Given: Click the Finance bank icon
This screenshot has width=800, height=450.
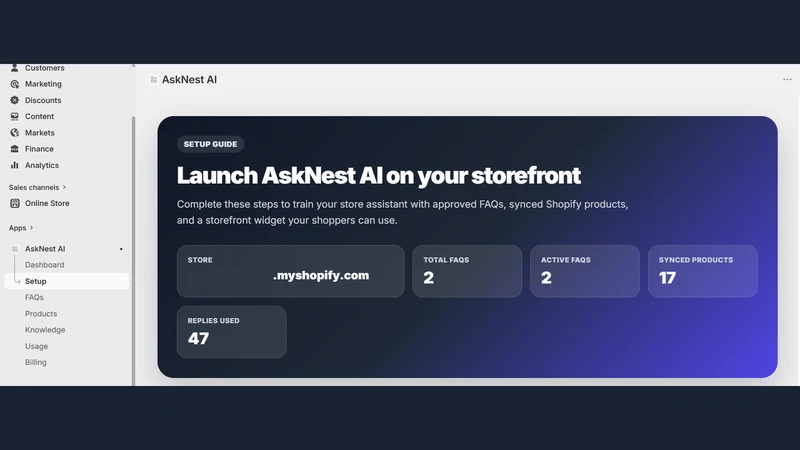Looking at the screenshot, I should pos(14,149).
